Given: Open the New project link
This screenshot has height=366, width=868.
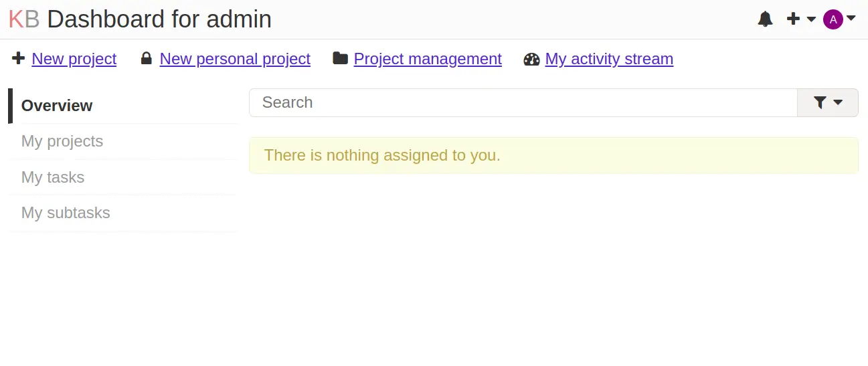Looking at the screenshot, I should [74, 59].
